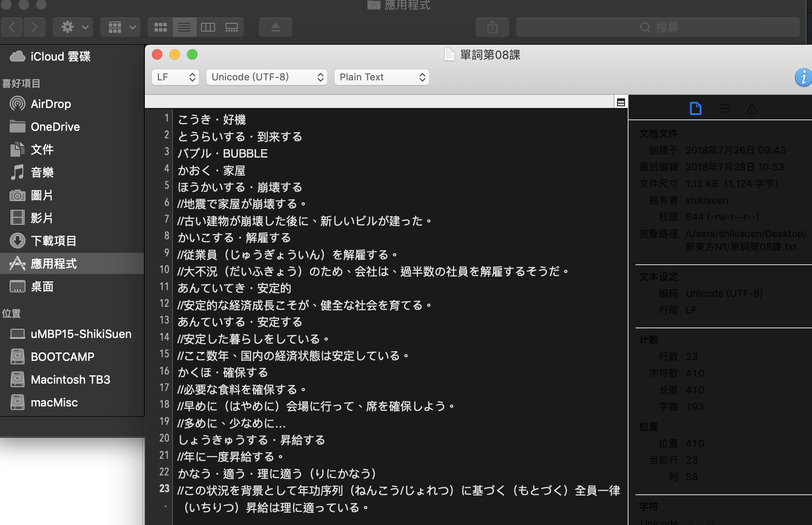Open the inspector info button

coord(803,78)
